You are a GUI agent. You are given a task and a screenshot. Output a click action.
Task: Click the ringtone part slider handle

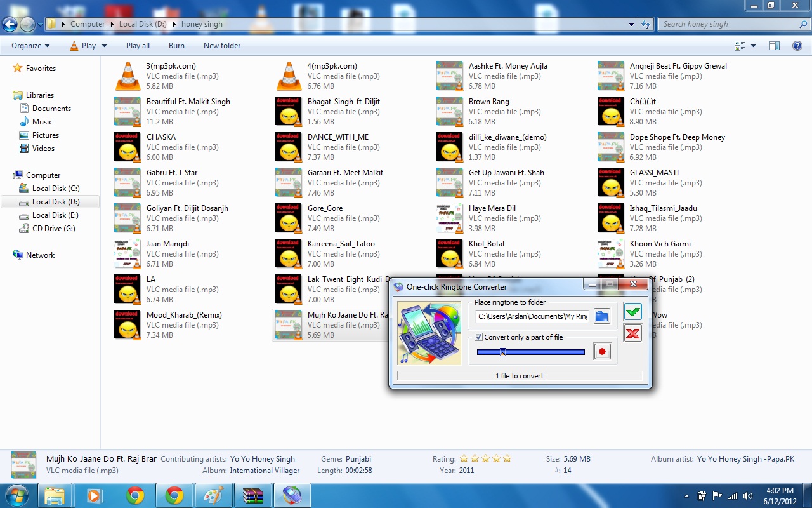pos(502,352)
